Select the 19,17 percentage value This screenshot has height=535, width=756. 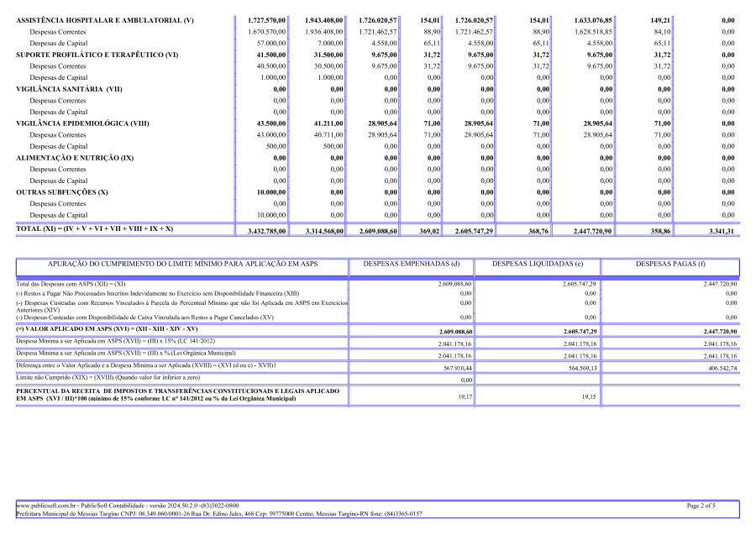coord(465,396)
